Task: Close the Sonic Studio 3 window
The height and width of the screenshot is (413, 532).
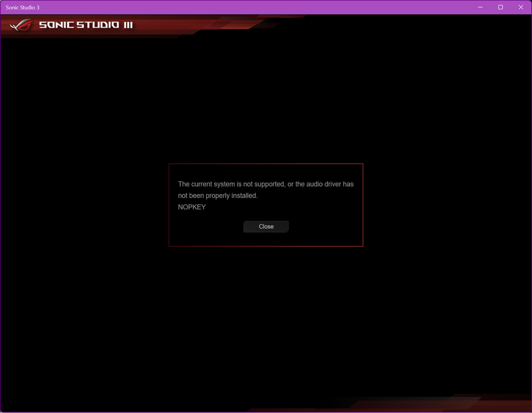Action: (x=521, y=7)
